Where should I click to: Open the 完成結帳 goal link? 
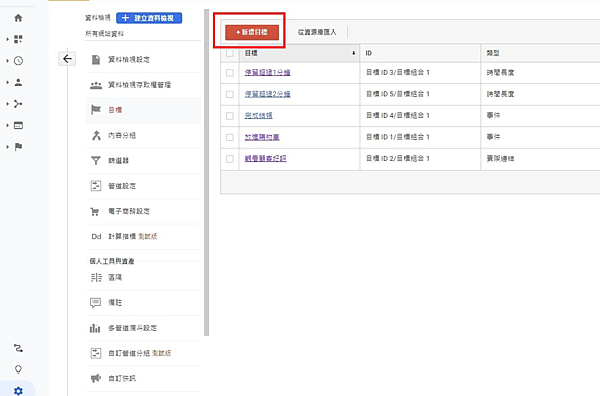(x=259, y=116)
